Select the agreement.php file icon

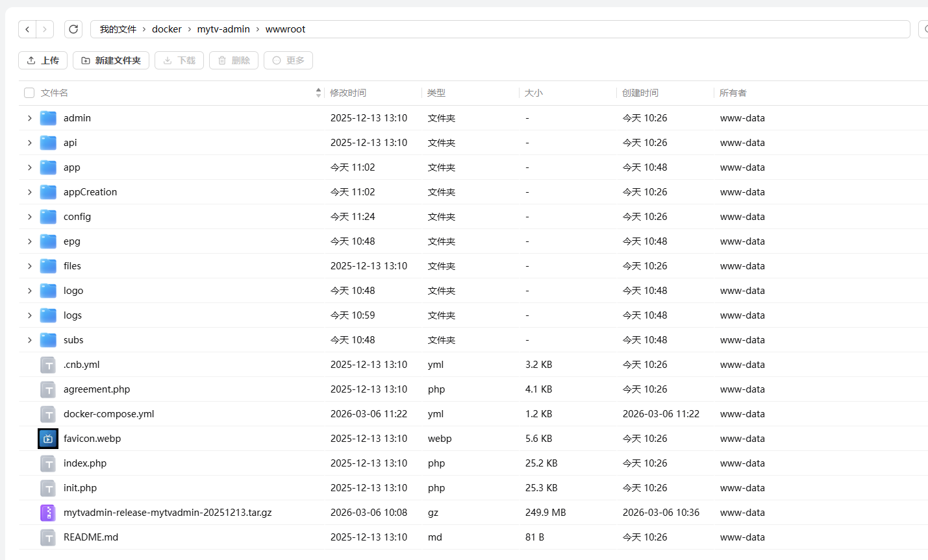[48, 389]
